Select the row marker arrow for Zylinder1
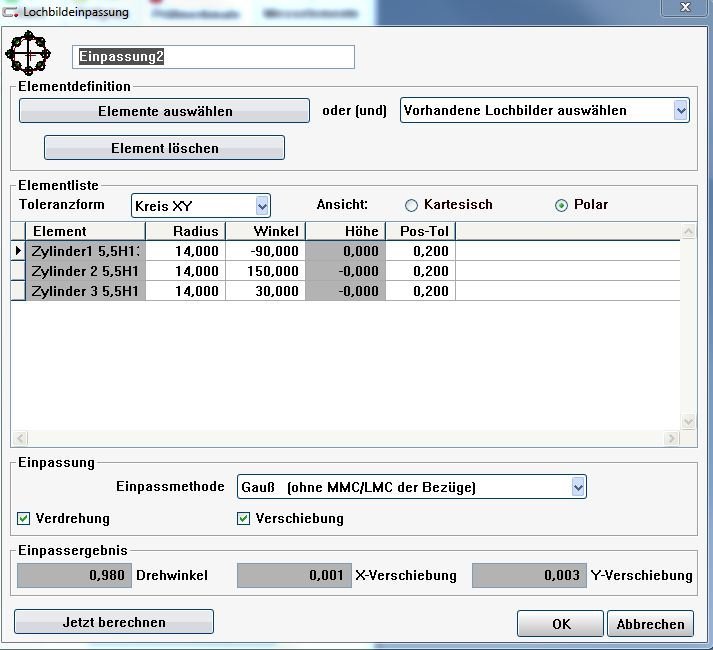The width and height of the screenshot is (713, 650). tap(18, 251)
